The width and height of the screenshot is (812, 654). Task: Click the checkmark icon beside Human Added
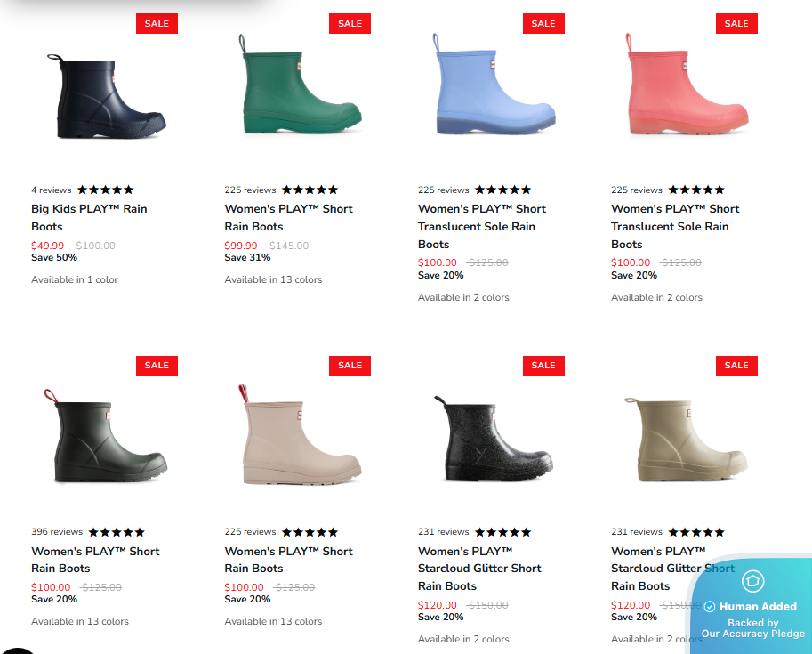(x=710, y=606)
